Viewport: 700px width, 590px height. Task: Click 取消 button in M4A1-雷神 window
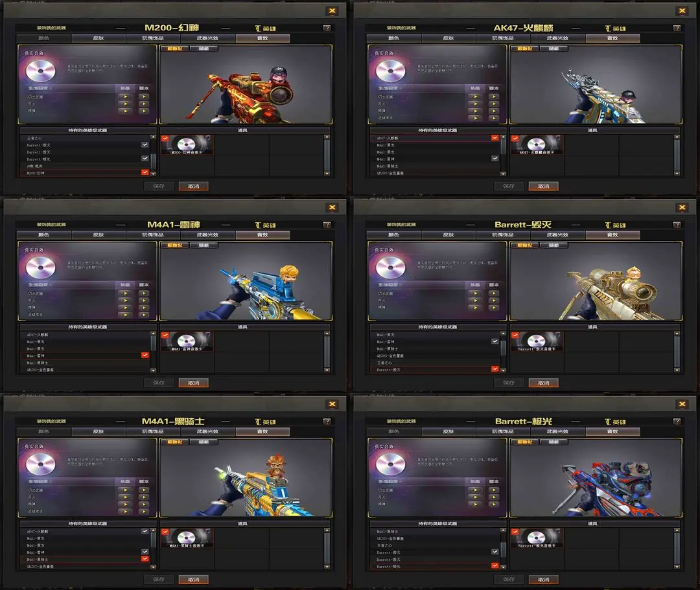coord(193,383)
